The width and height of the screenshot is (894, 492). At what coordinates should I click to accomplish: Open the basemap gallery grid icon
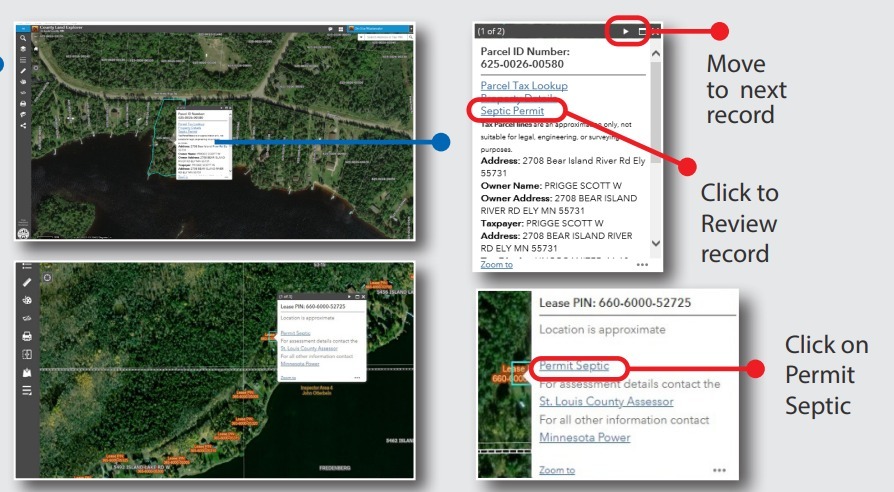tap(341, 30)
